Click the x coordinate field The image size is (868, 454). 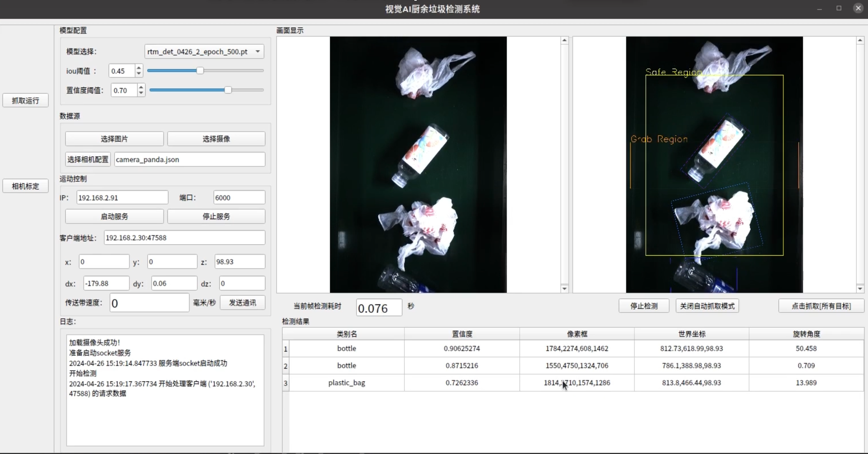point(104,262)
